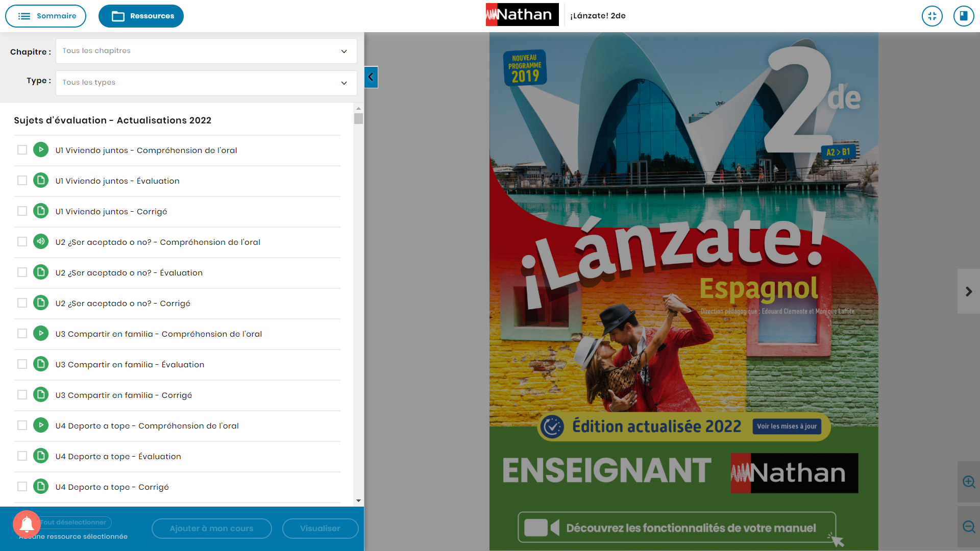Viewport: 980px width, 551px height.
Task: Click 'Ajouter à mon cours' button
Action: (x=211, y=529)
